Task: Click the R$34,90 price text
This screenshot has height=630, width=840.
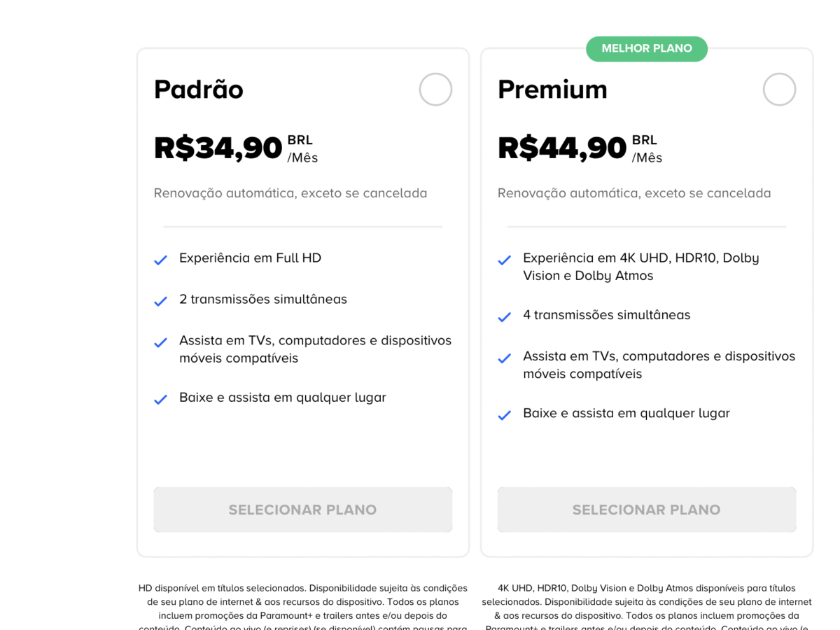Action: point(217,147)
